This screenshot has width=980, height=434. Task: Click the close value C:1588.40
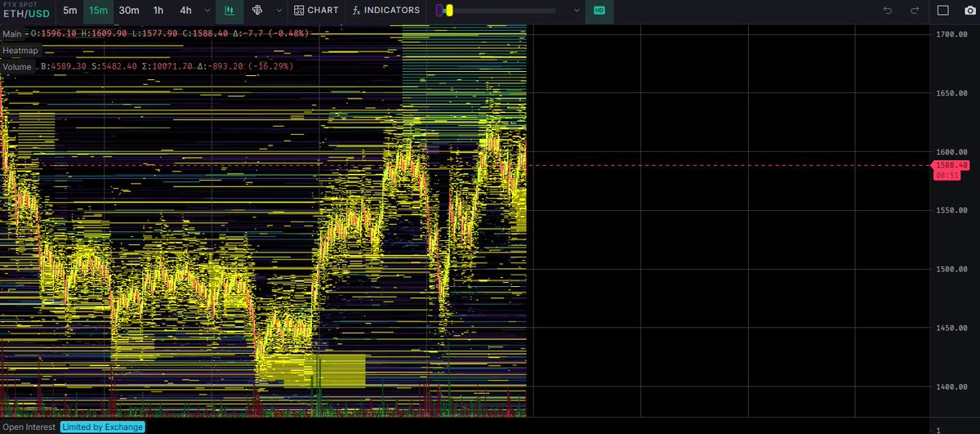tap(203, 34)
